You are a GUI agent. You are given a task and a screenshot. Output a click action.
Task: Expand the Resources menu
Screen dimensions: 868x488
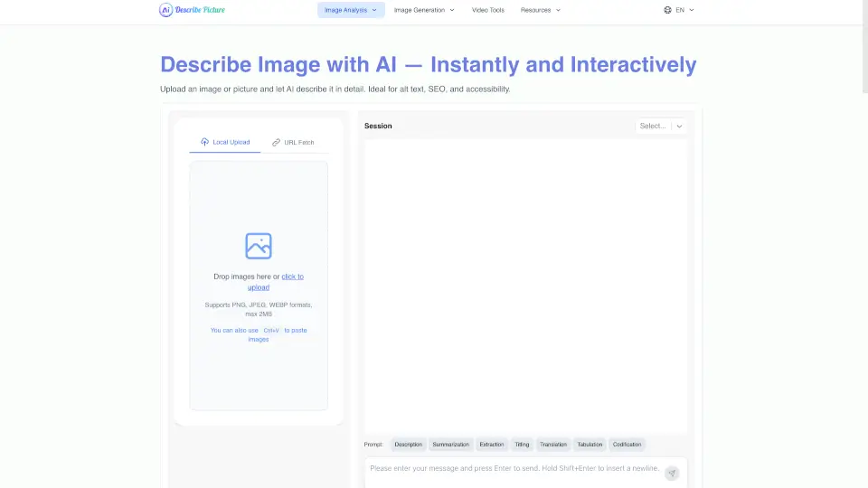point(541,10)
